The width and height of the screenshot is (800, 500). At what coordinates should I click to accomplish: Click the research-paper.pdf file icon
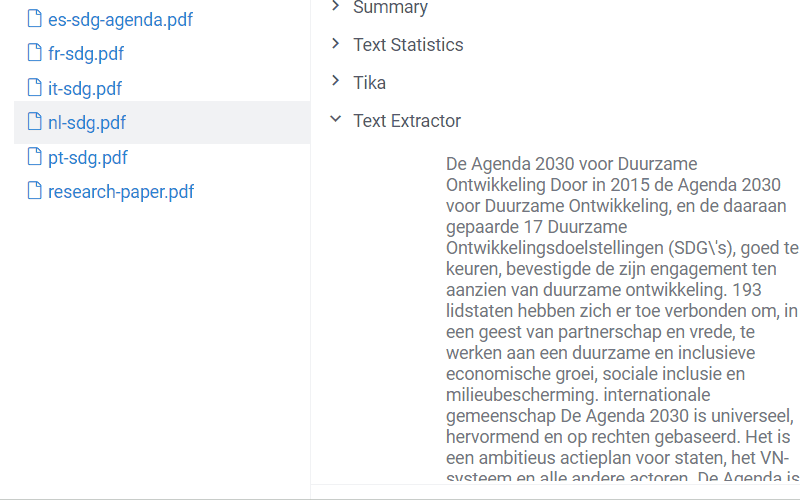pyautogui.click(x=35, y=192)
